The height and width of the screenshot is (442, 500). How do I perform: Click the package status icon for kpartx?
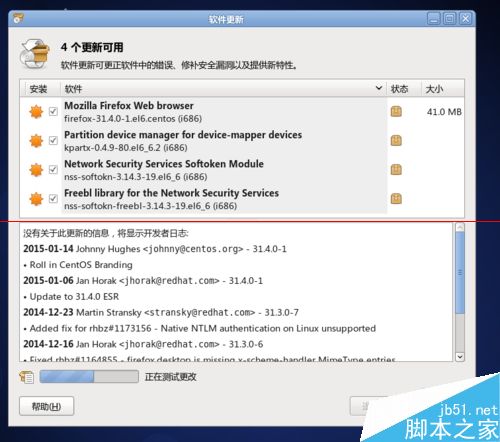396,140
